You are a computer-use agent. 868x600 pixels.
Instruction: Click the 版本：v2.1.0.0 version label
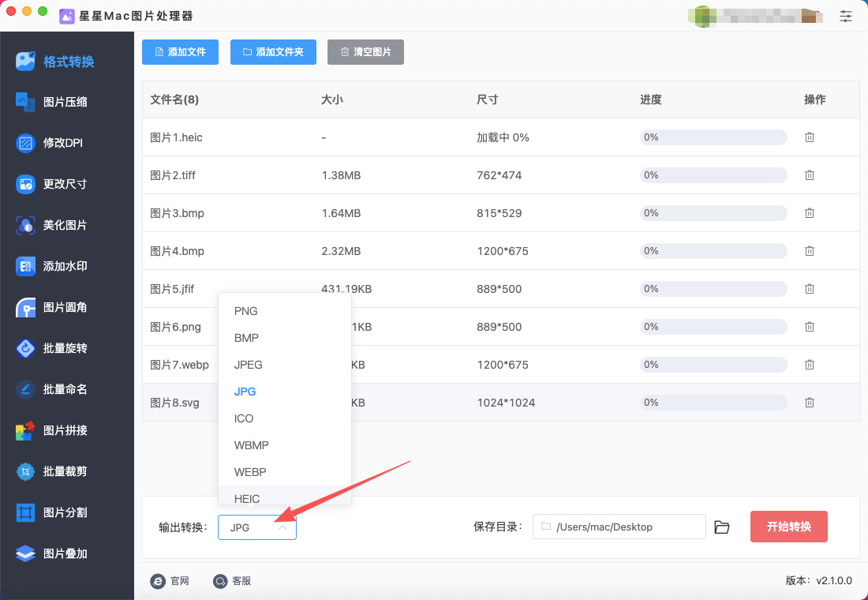point(819,580)
